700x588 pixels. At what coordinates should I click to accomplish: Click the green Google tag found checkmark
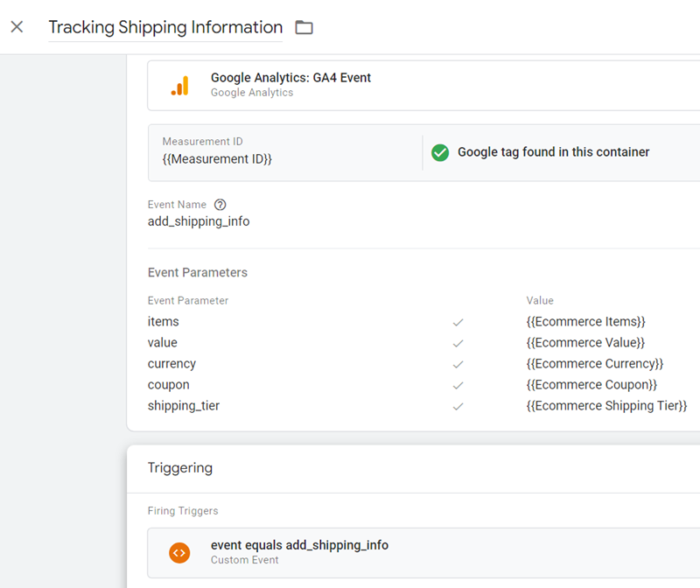coord(440,152)
